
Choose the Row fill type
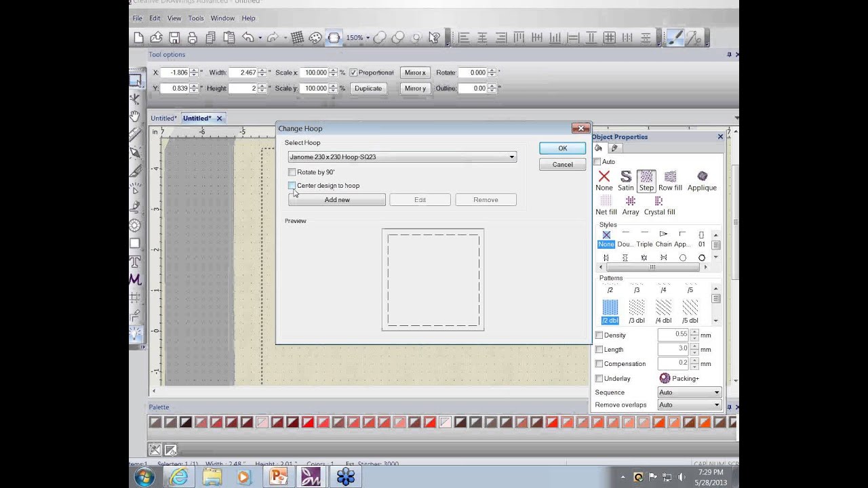[670, 181]
